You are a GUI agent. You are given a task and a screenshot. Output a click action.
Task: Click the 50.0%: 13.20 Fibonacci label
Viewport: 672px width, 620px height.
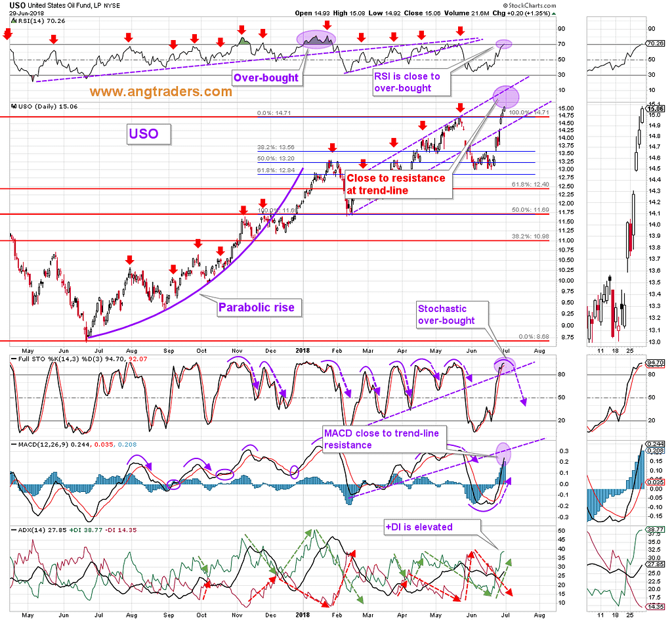276,159
